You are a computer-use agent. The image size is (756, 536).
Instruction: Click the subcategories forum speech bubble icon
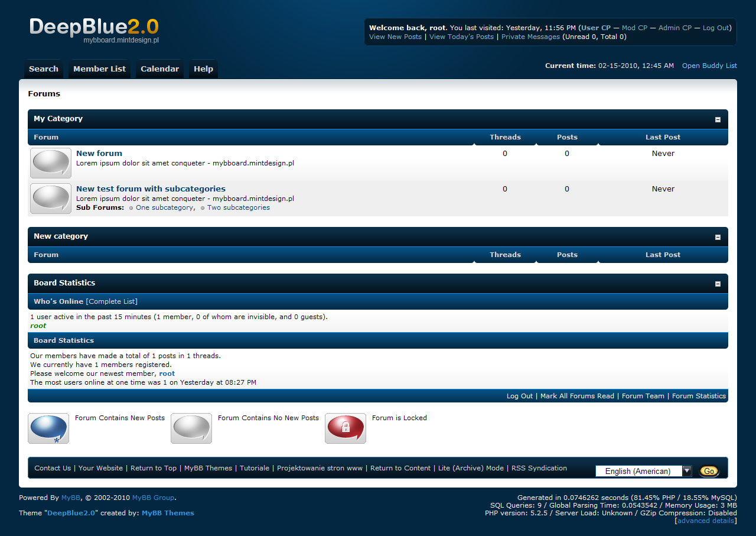tap(51, 199)
